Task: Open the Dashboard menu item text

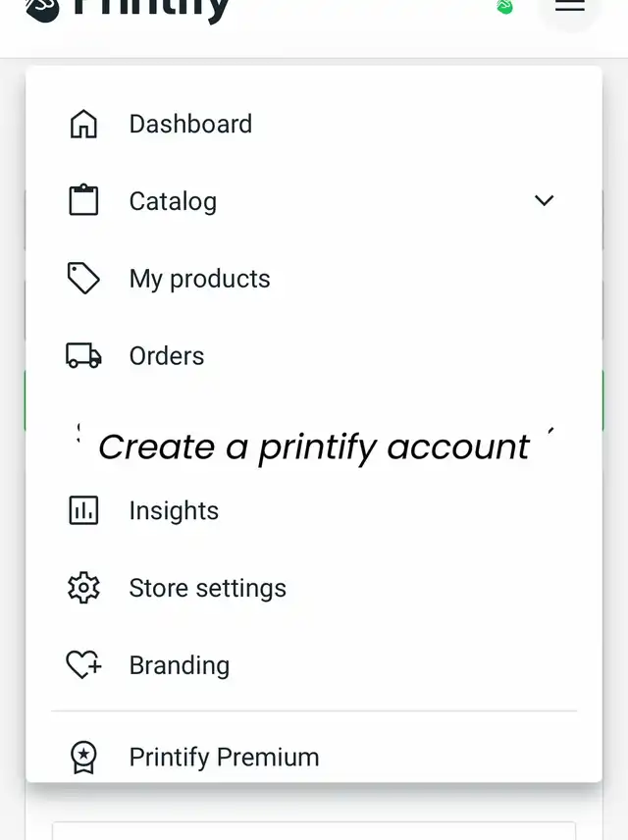Action: 190,125
